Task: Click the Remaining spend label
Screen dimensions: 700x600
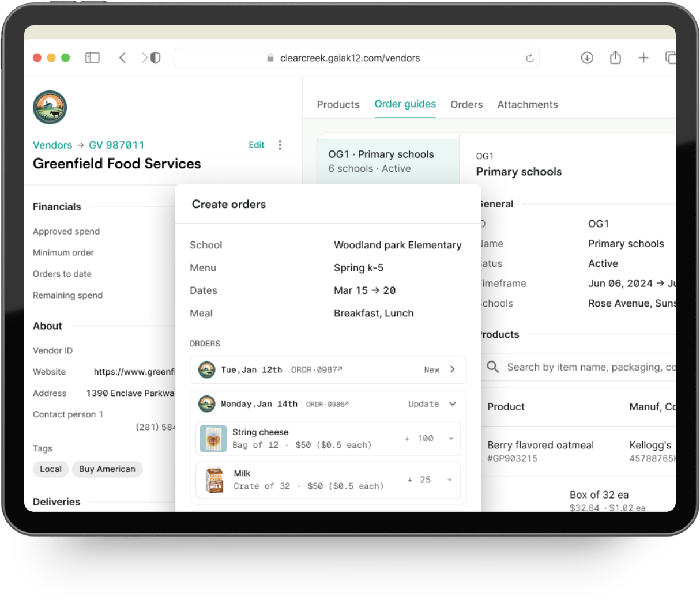Action: coord(67,295)
